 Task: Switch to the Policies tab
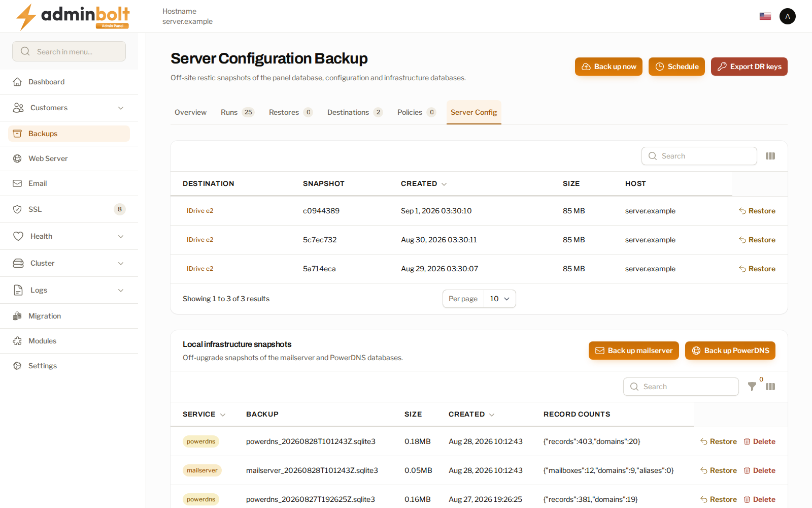417,112
